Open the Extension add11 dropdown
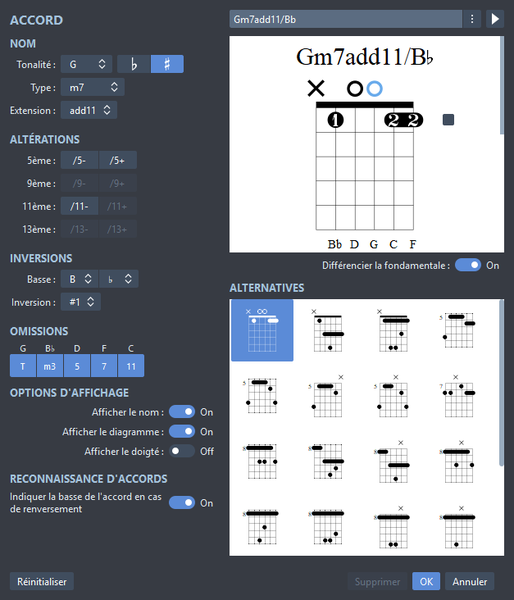514x600 pixels. [89, 110]
